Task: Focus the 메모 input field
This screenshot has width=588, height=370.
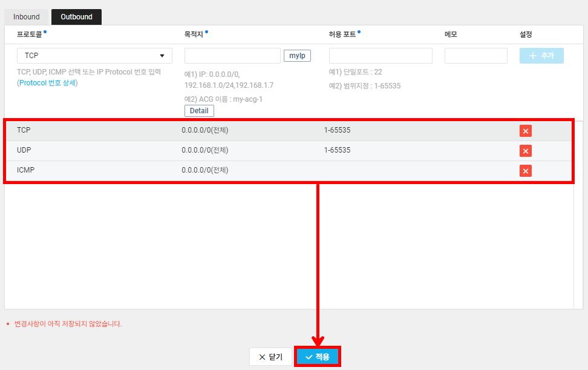Action: click(x=476, y=56)
